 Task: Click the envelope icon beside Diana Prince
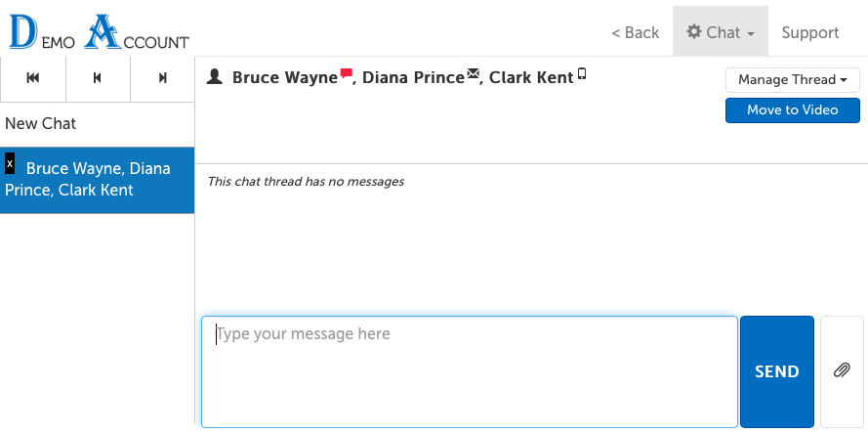[474, 73]
